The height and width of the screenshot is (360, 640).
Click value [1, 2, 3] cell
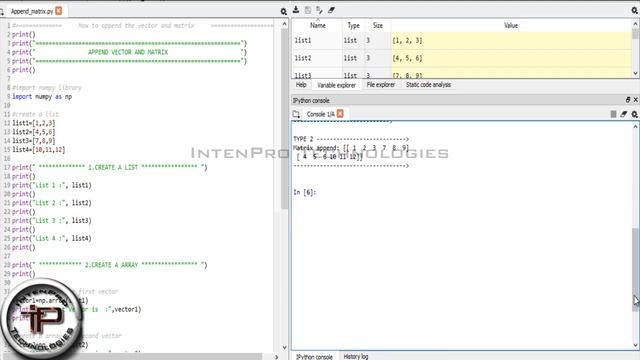coord(511,40)
